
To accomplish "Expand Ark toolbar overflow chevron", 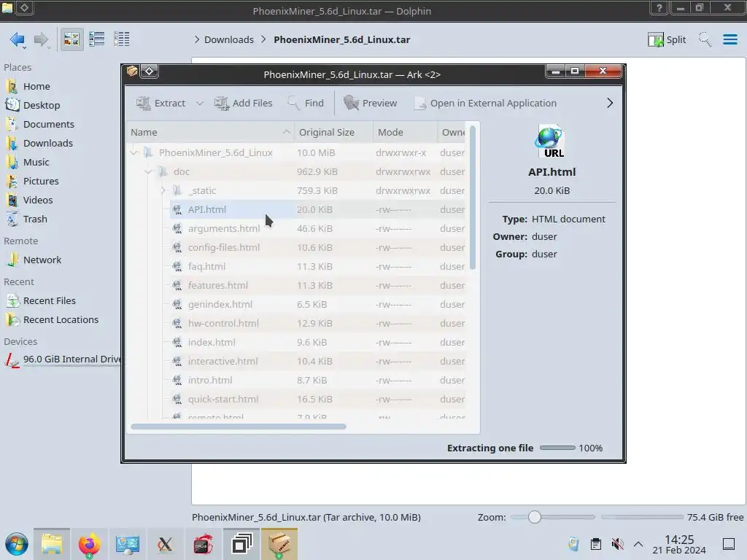I will [610, 103].
